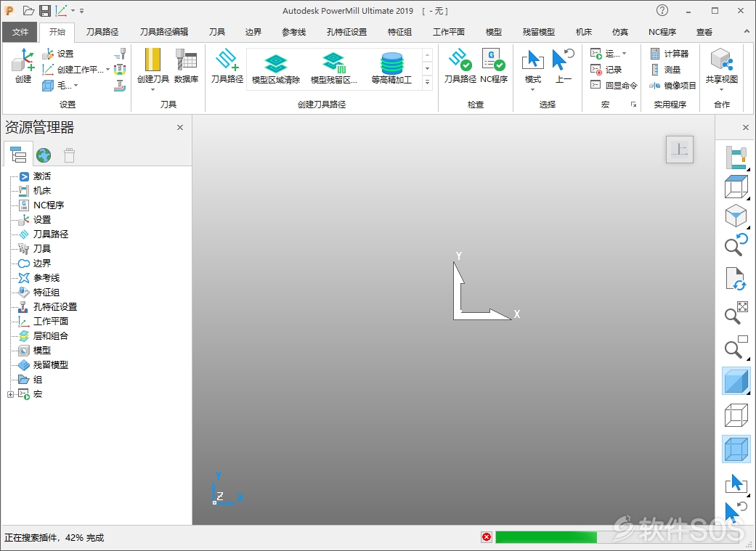Select 模型区域清除 strategy
The height and width of the screenshot is (551, 756).
[276, 68]
